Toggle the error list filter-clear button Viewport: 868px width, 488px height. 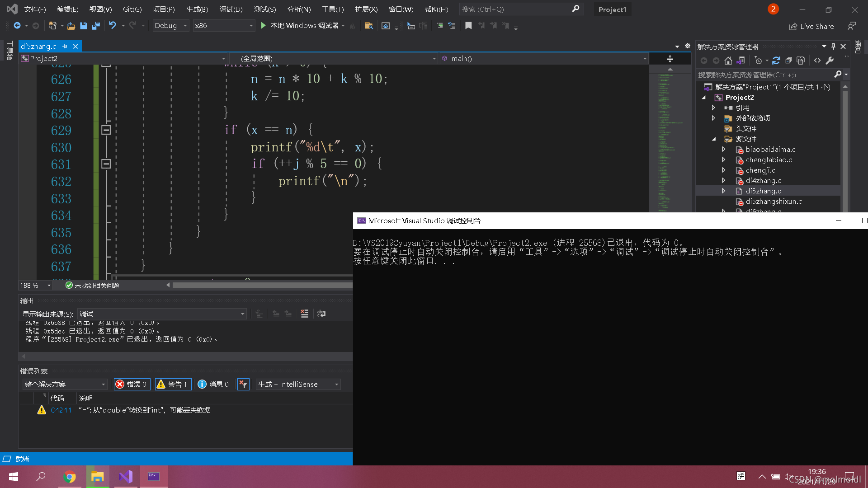click(243, 384)
